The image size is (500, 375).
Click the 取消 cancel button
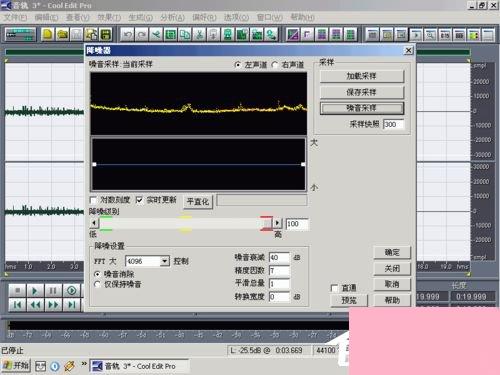(x=392, y=284)
